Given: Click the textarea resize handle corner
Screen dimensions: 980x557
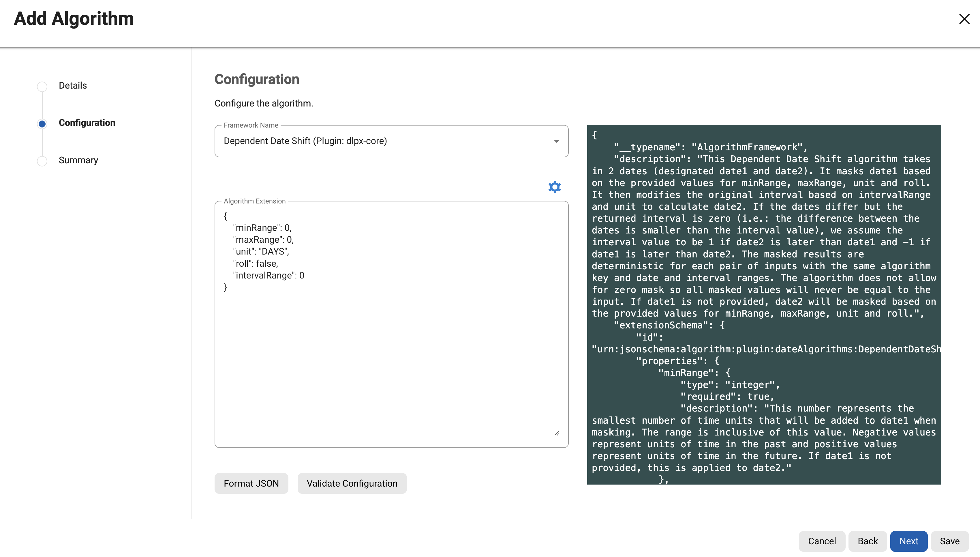Looking at the screenshot, I should (557, 433).
